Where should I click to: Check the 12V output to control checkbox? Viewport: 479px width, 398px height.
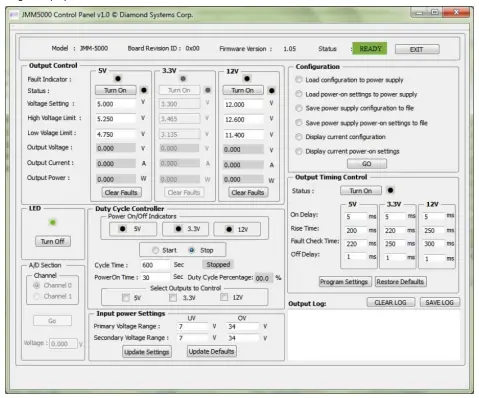224,297
